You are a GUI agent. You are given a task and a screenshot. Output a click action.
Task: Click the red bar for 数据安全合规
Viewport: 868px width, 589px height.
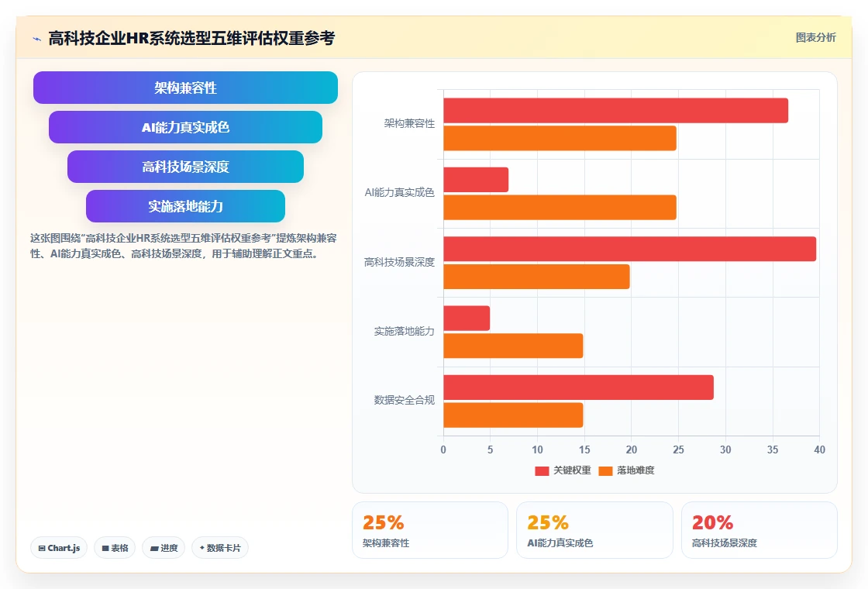click(x=578, y=387)
